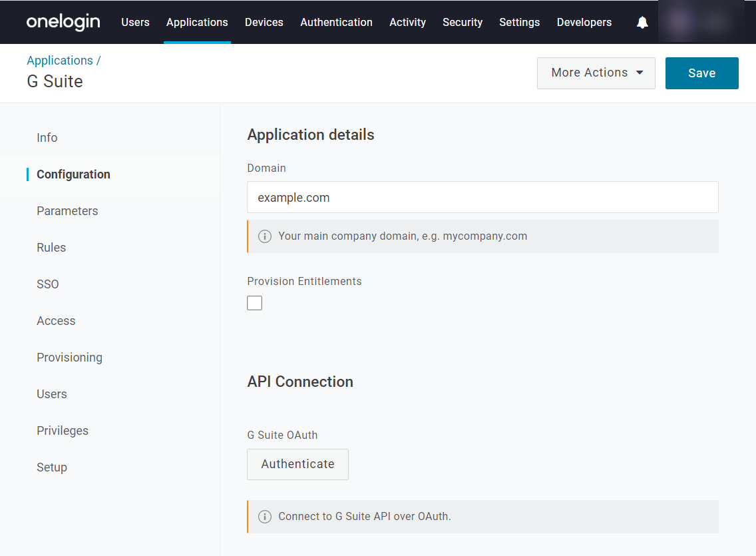Open the Authentication menu
Viewport: 756px width, 556px height.
(337, 22)
